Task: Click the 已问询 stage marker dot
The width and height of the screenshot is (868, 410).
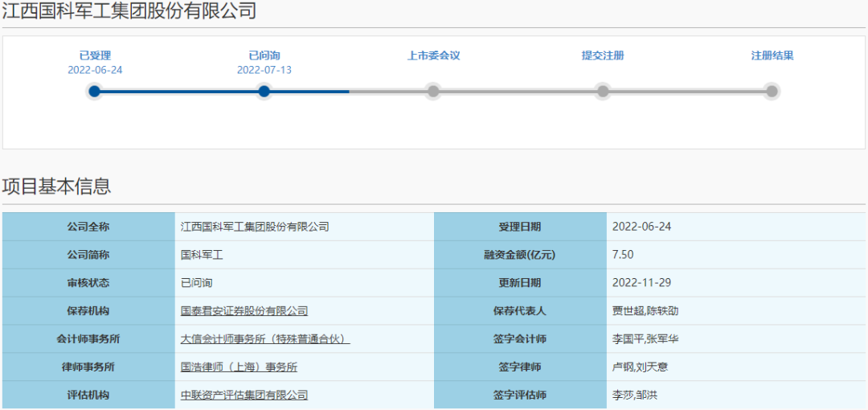Action: (x=264, y=92)
